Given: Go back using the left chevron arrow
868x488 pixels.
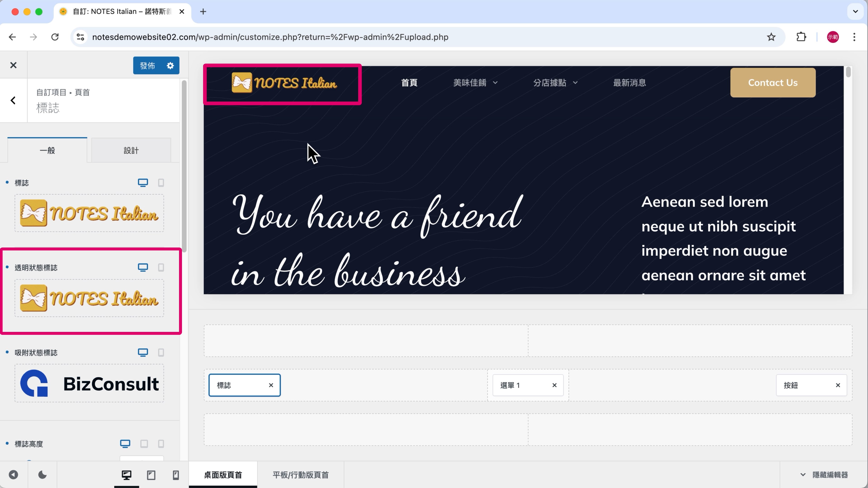Looking at the screenshot, I should pos(13,100).
